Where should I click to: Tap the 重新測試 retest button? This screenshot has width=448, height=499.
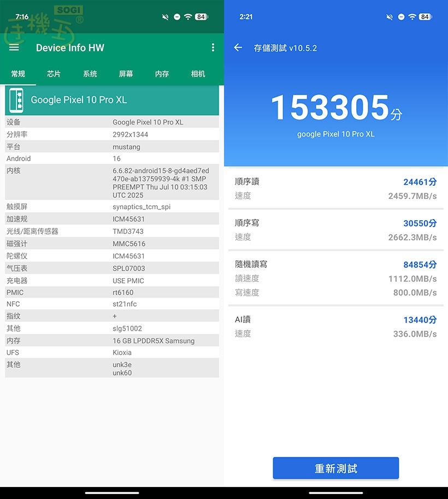(x=335, y=468)
